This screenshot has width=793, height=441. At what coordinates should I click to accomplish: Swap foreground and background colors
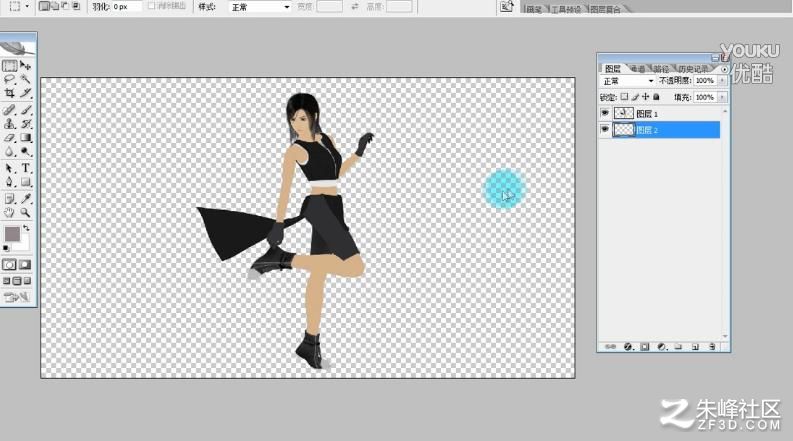[x=26, y=228]
